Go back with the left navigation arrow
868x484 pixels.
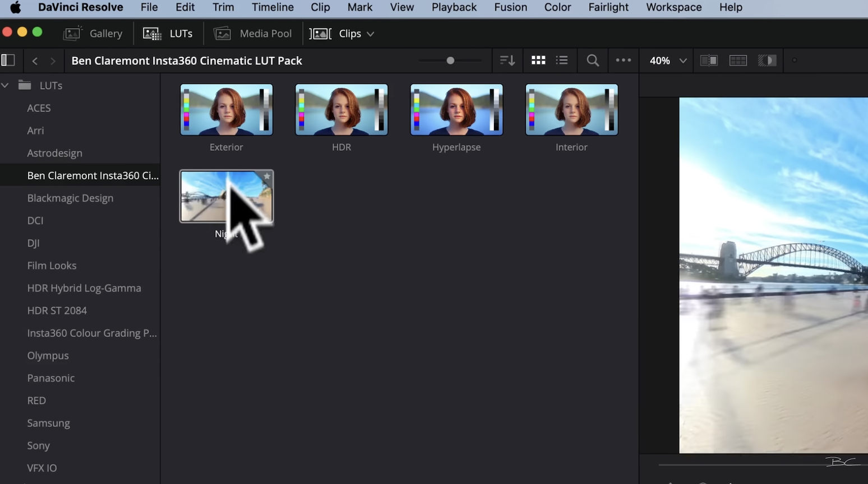[35, 61]
